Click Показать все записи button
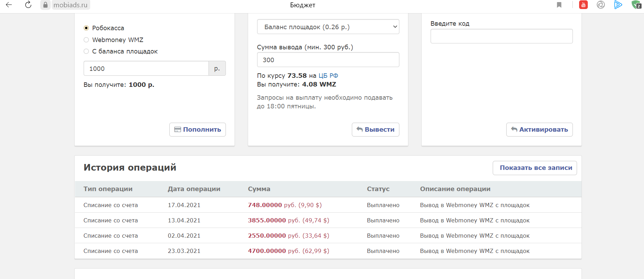Screen dimensions: 644x279 (535, 168)
